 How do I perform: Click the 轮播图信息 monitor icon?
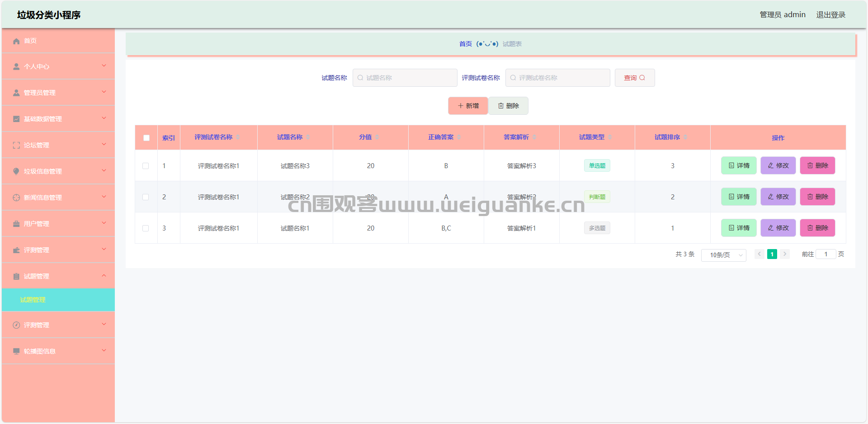pyautogui.click(x=16, y=351)
